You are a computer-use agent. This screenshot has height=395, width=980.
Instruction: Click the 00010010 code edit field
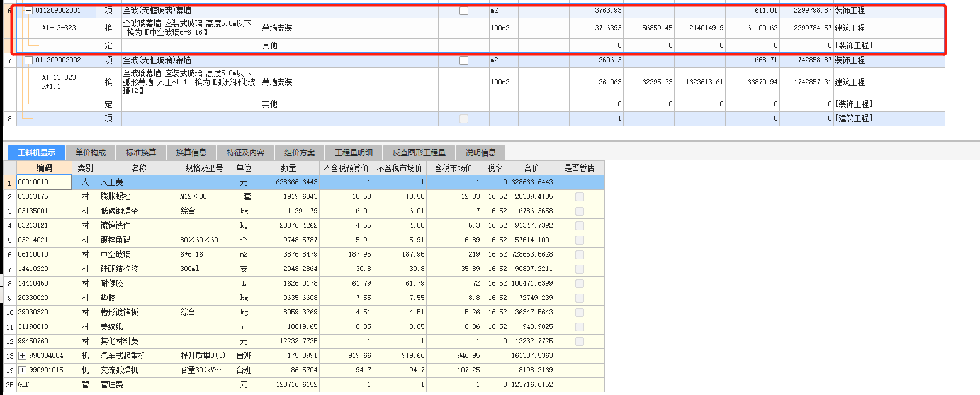pyautogui.click(x=44, y=182)
